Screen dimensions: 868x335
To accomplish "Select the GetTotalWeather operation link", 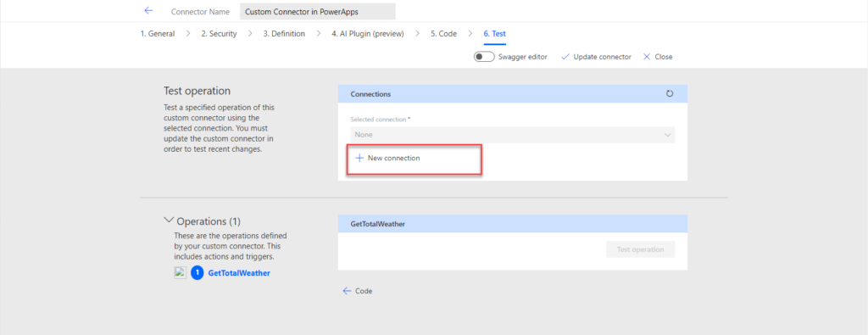I will 239,273.
